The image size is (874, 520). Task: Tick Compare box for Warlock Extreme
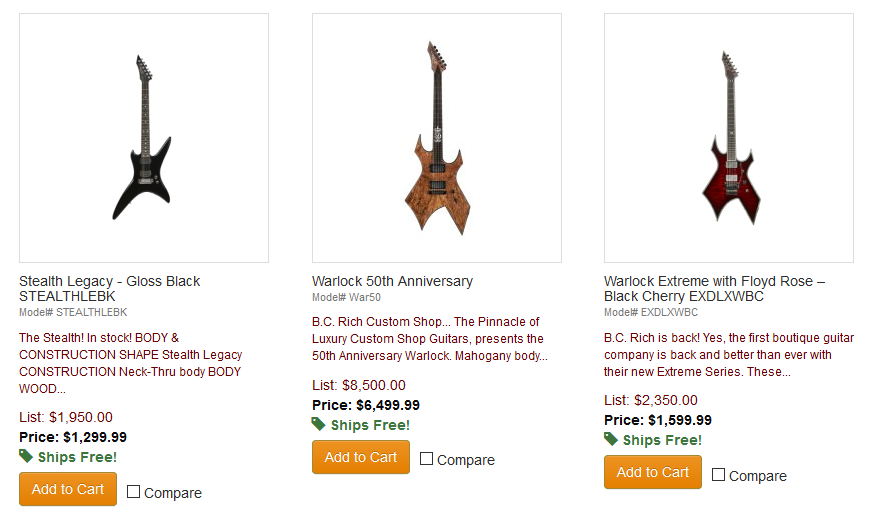click(719, 475)
